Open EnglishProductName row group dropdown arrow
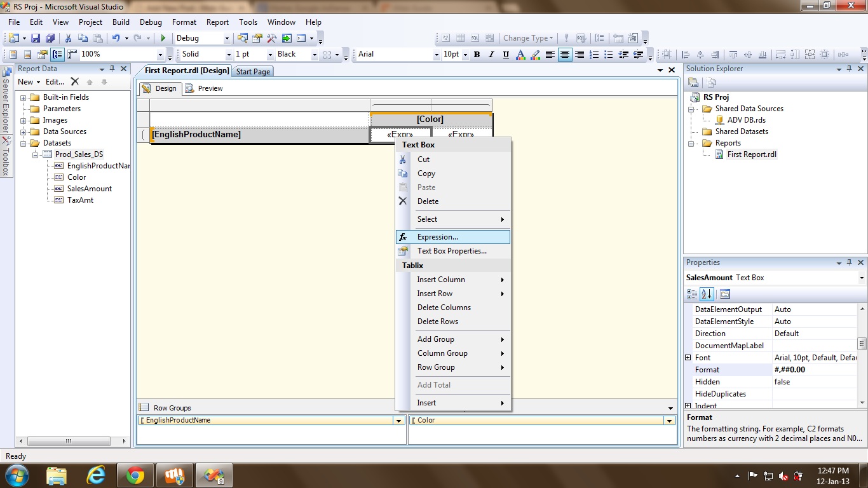This screenshot has width=868, height=488. click(x=399, y=421)
